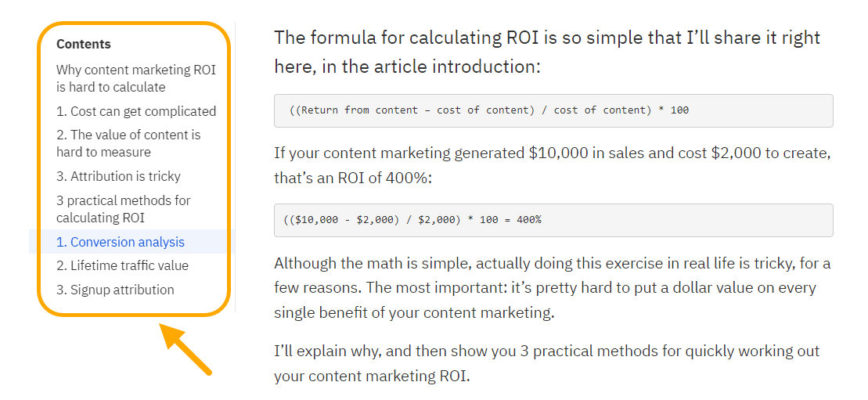
Task: Select the '($10,000 - $2,000)' calculation code block
Action: coord(553,220)
